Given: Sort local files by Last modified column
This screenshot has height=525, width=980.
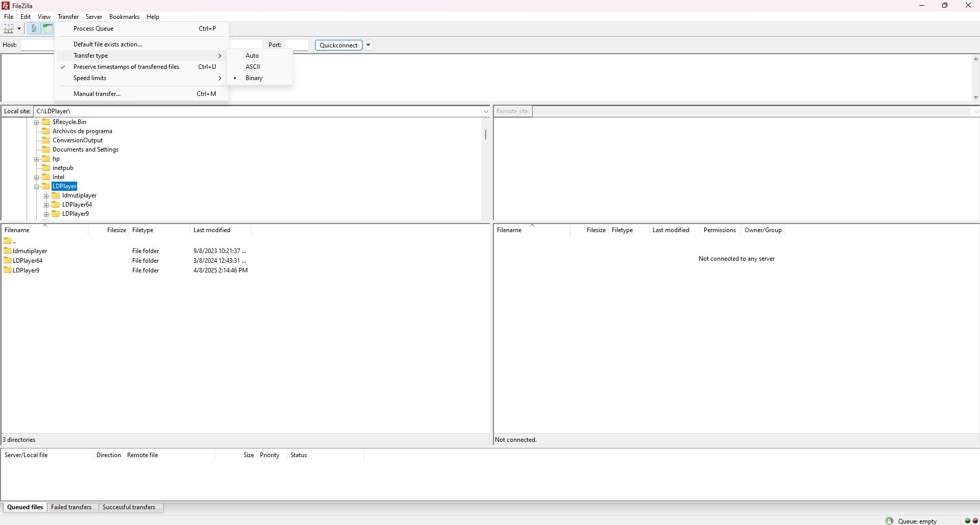Looking at the screenshot, I should (x=221, y=230).
